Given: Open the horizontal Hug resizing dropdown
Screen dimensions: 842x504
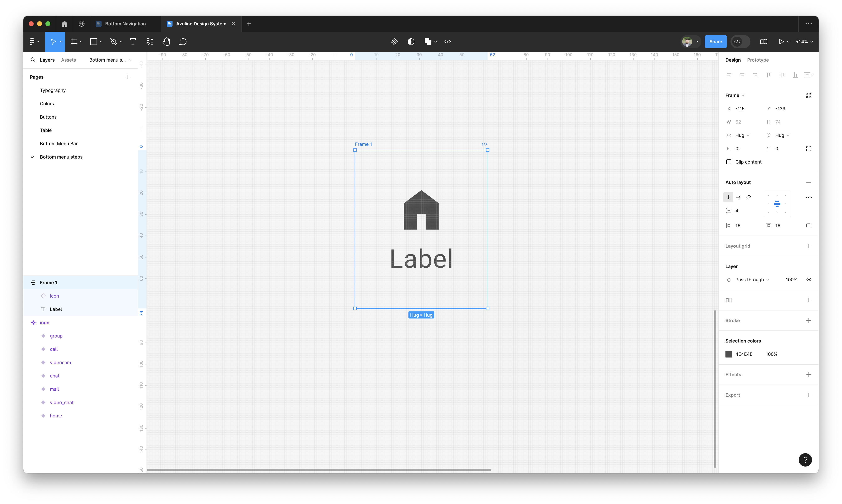Looking at the screenshot, I should [742, 135].
